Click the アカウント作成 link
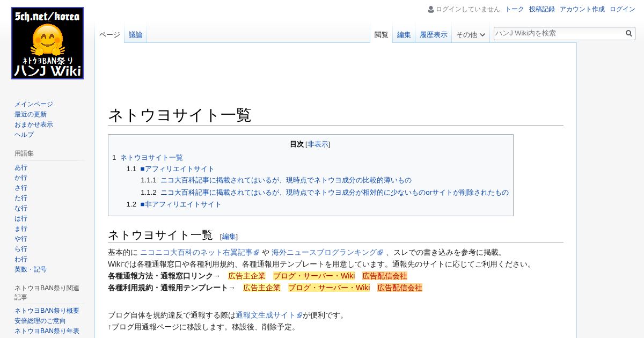 pyautogui.click(x=582, y=9)
